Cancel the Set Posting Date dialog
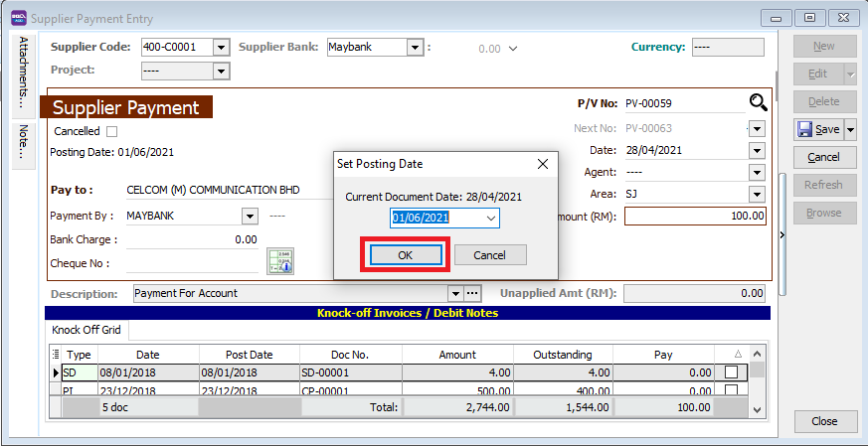Screen dimensions: 868x446 tap(490, 255)
